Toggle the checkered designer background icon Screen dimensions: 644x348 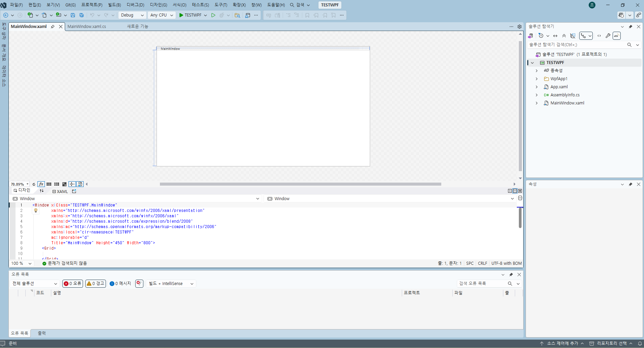(64, 184)
